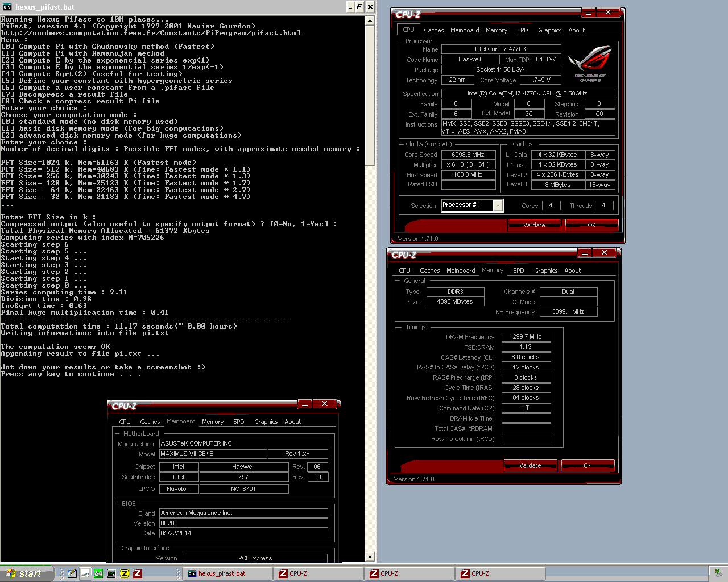Image resolution: width=728 pixels, height=582 pixels.
Task: Switch to Caches tab in the Timings CPU-Z window
Action: pos(429,271)
